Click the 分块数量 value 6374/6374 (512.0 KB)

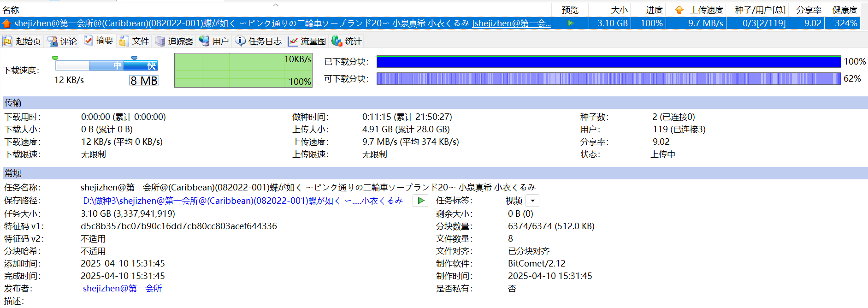click(x=551, y=226)
